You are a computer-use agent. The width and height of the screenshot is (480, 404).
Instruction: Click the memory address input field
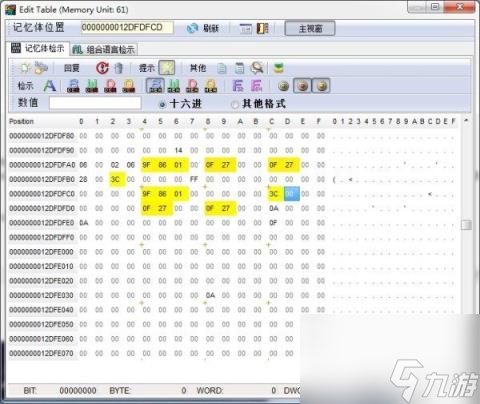click(127, 28)
